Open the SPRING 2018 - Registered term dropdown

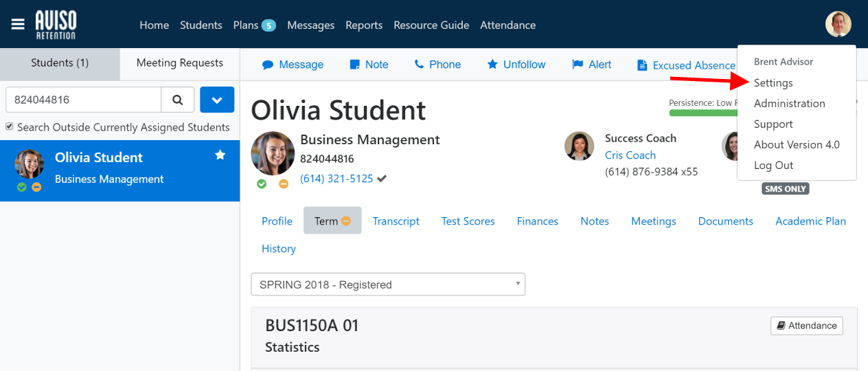point(388,284)
